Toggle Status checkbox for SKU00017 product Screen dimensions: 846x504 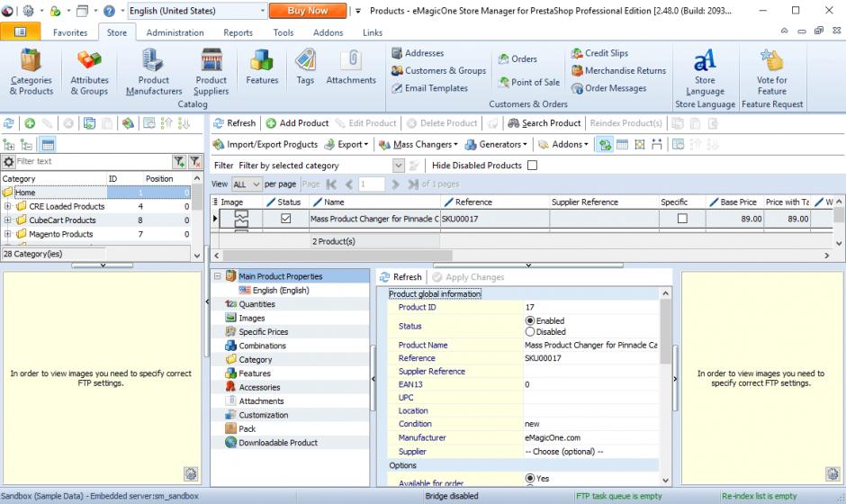pyautogui.click(x=286, y=219)
